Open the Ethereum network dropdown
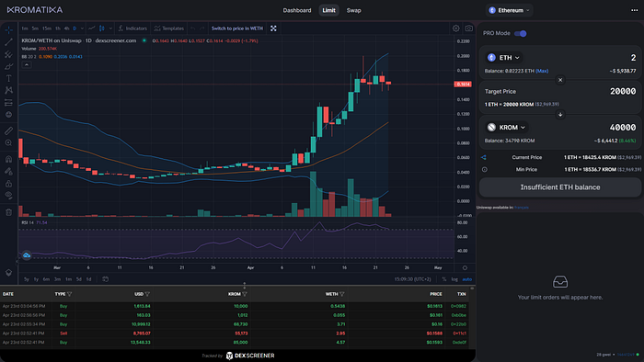Image resolution: width=644 pixels, height=362 pixels. pos(510,10)
